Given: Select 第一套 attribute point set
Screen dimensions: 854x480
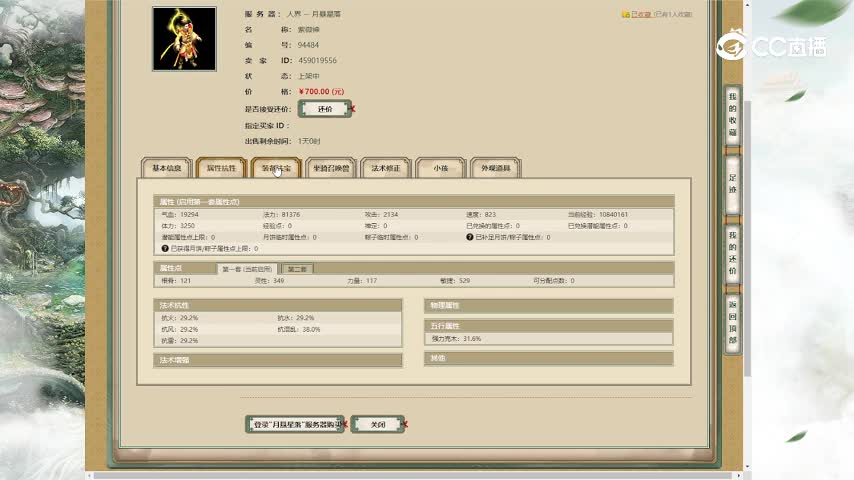Looking at the screenshot, I should [x=247, y=269].
